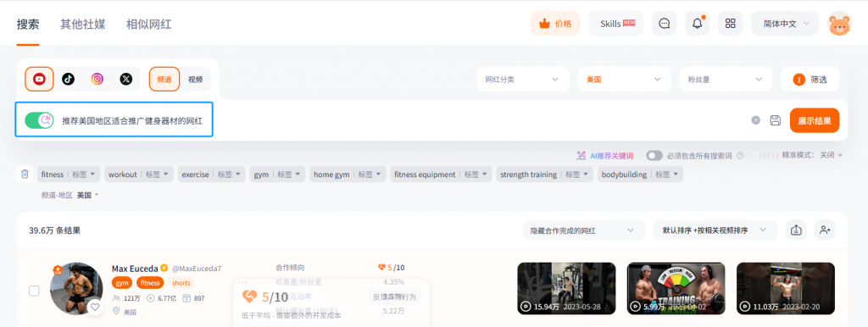The height and width of the screenshot is (327, 868).
Task: Open the apps grid icon
Action: pyautogui.click(x=731, y=23)
